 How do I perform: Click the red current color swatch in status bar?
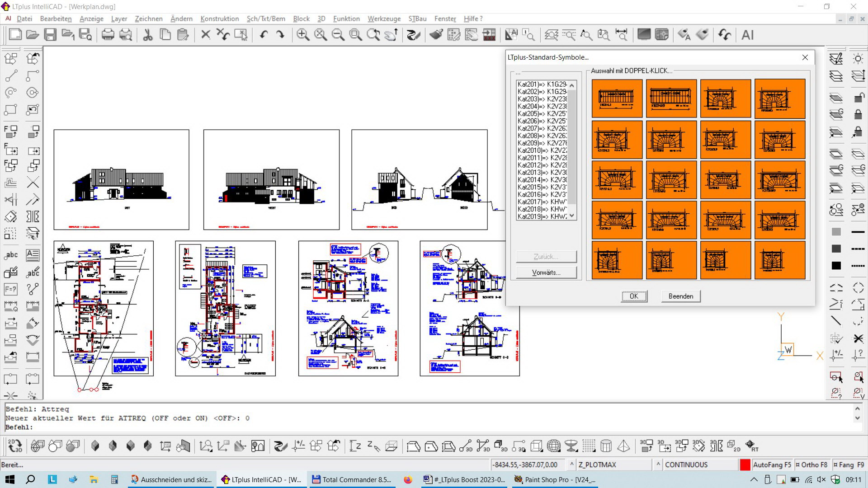(x=745, y=465)
